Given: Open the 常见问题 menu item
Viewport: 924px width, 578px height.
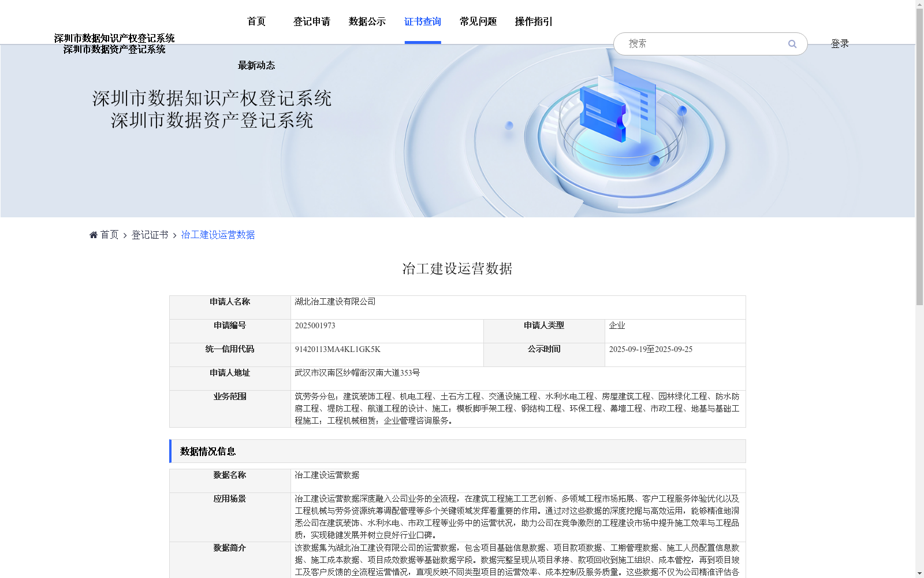Looking at the screenshot, I should coord(478,21).
